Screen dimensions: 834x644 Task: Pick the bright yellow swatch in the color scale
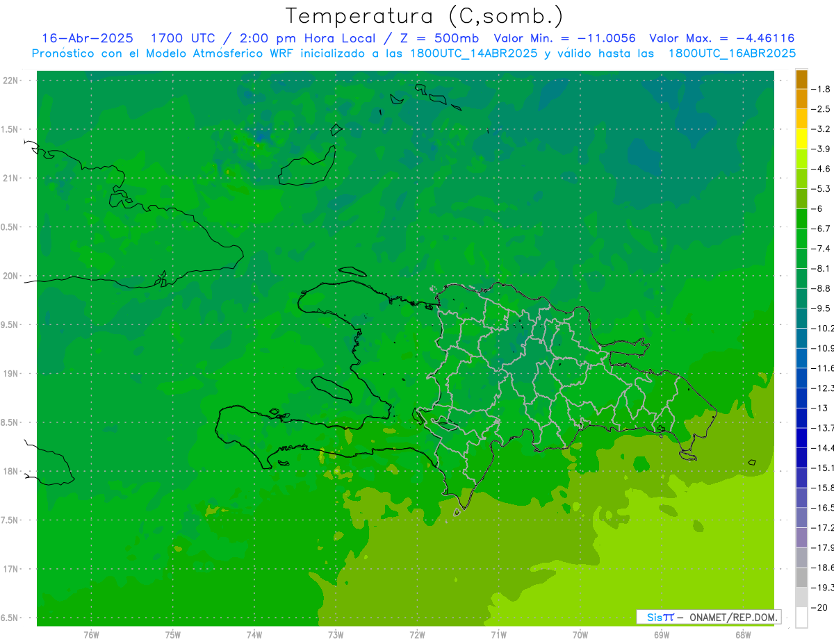click(801, 140)
